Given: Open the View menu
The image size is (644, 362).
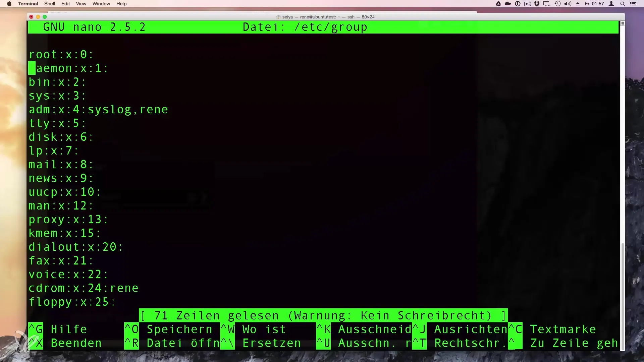Looking at the screenshot, I should tap(81, 4).
